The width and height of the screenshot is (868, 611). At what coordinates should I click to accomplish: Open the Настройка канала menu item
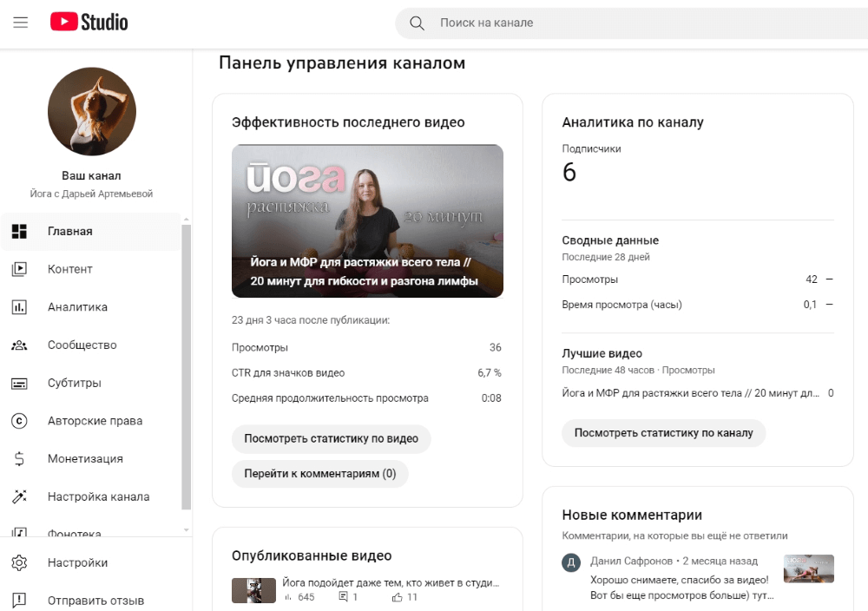click(91, 496)
